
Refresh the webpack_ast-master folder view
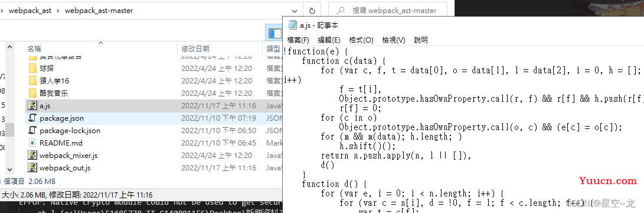[312, 11]
